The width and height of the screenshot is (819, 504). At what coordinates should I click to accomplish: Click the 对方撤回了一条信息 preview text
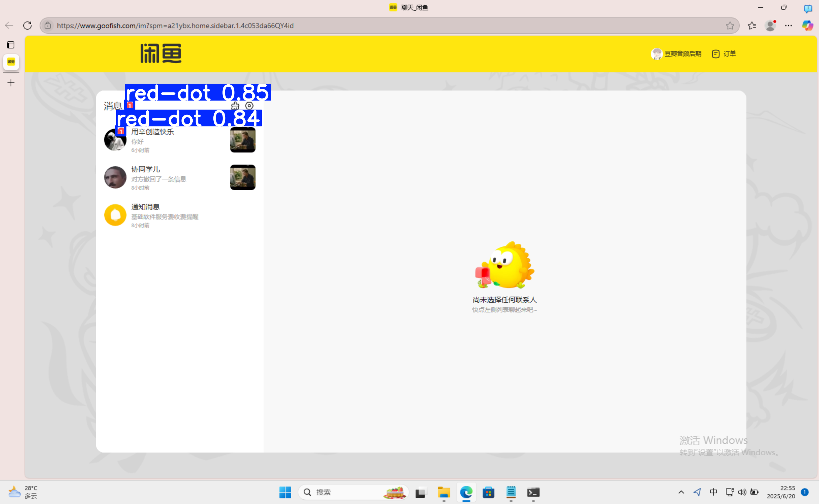[x=159, y=179]
